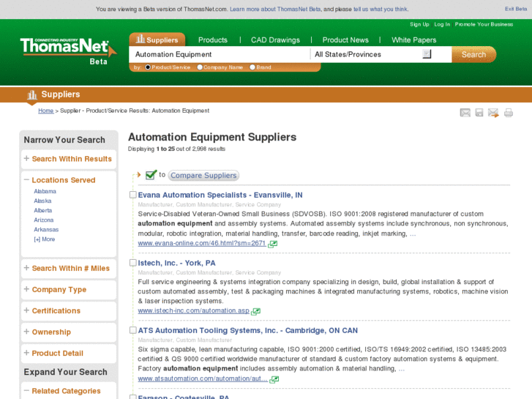Click green checkmark icon beside Compare Suppliers
The height and width of the screenshot is (399, 532).
[151, 174]
